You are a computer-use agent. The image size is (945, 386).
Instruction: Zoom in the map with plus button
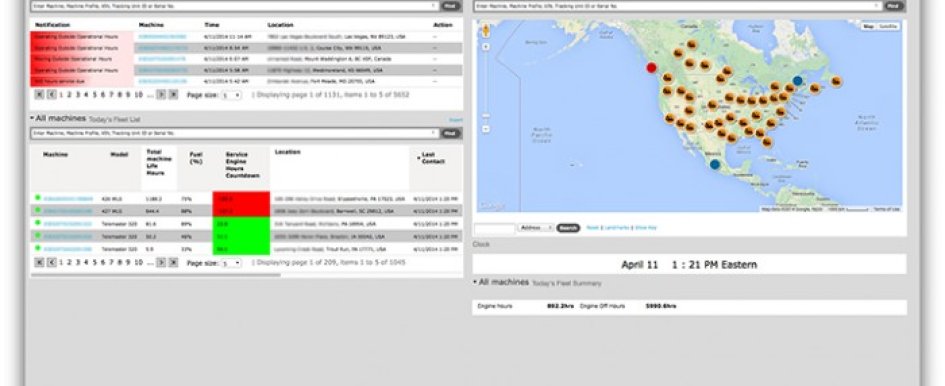pyautogui.click(x=486, y=46)
